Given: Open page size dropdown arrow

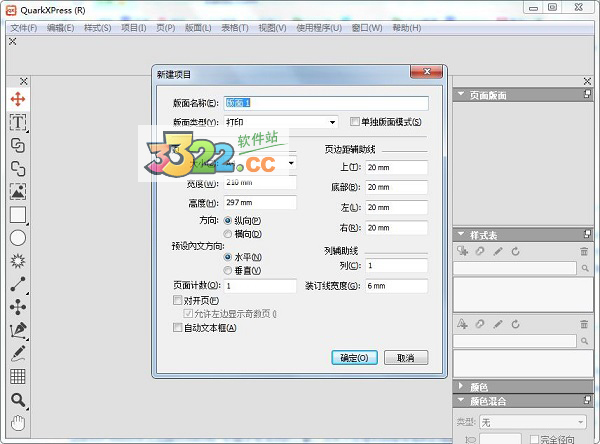Looking at the screenshot, I should click(x=291, y=163).
